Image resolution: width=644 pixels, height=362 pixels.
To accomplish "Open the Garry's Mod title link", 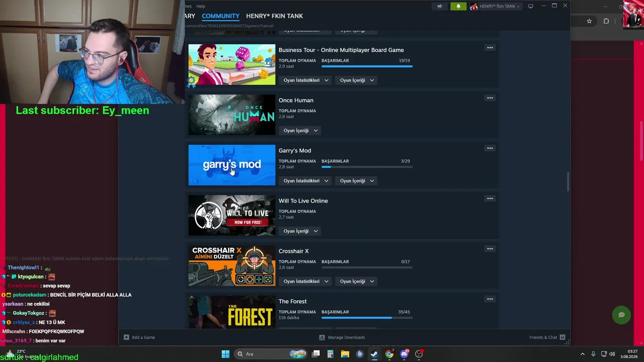I will (x=295, y=151).
